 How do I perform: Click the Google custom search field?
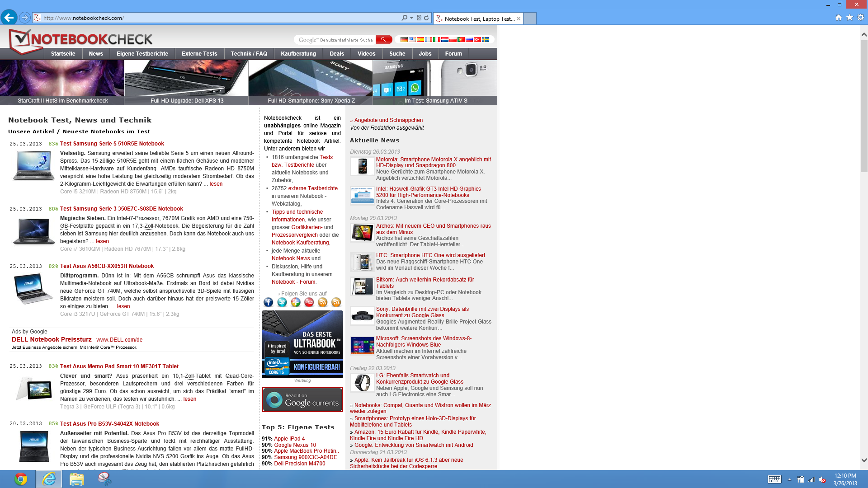(335, 40)
